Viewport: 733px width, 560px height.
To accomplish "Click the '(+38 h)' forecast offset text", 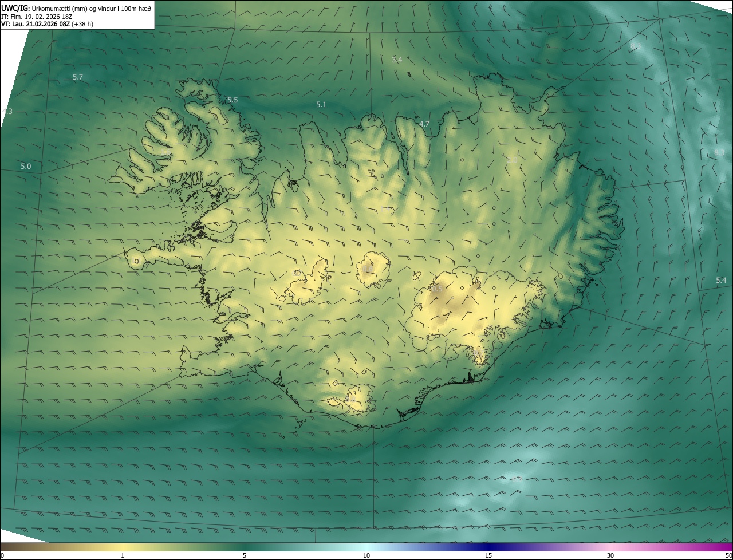I will 82,23.
